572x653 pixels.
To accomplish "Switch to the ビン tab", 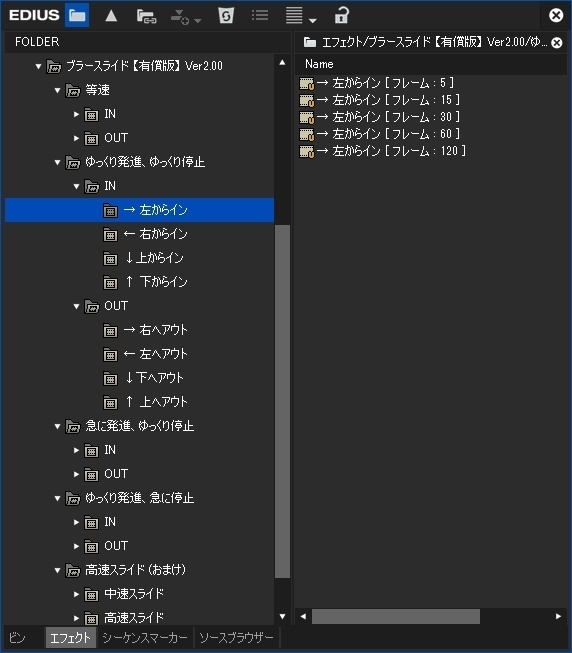I will point(17,638).
